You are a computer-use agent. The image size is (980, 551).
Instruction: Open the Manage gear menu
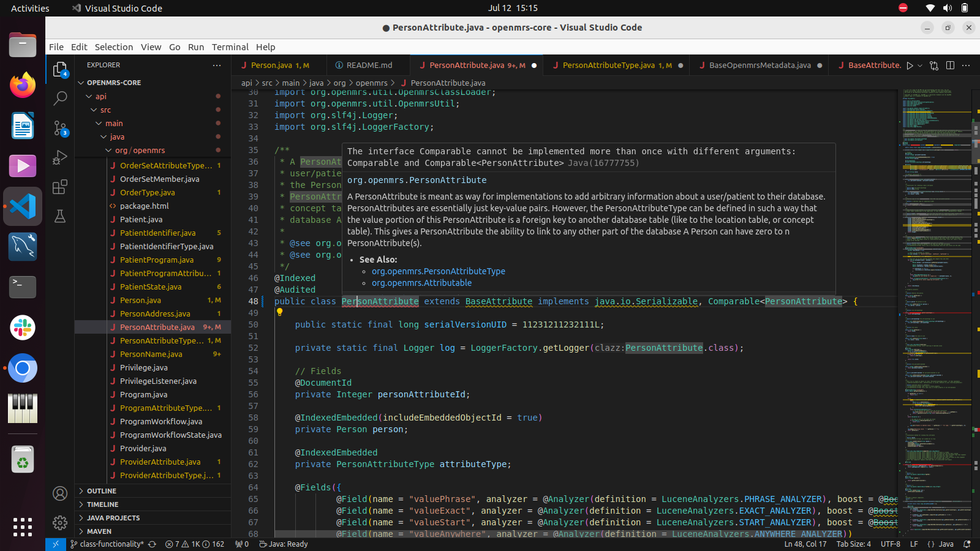click(60, 522)
